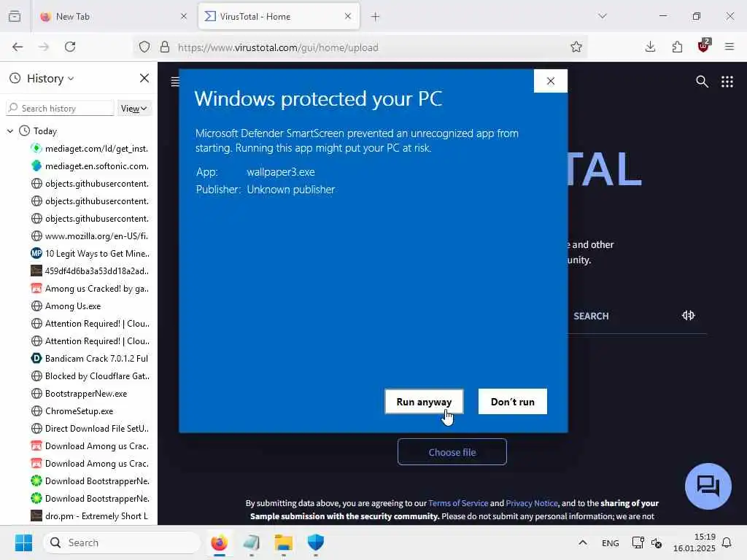Open the Firefox hamburger application menu

[729, 47]
